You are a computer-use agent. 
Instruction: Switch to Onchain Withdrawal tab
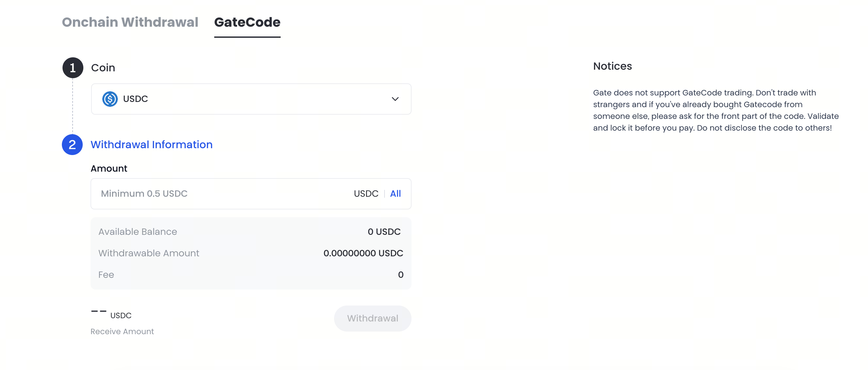click(130, 22)
